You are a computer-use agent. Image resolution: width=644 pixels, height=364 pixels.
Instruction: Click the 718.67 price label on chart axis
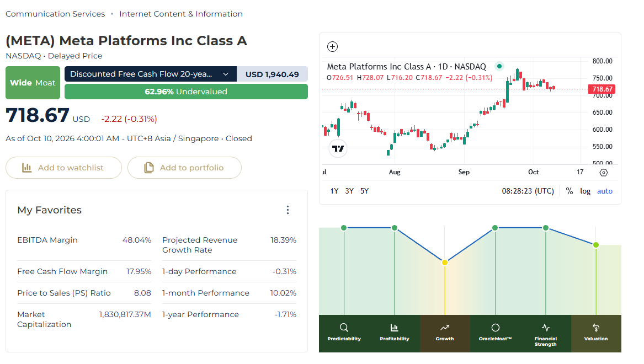coord(603,89)
